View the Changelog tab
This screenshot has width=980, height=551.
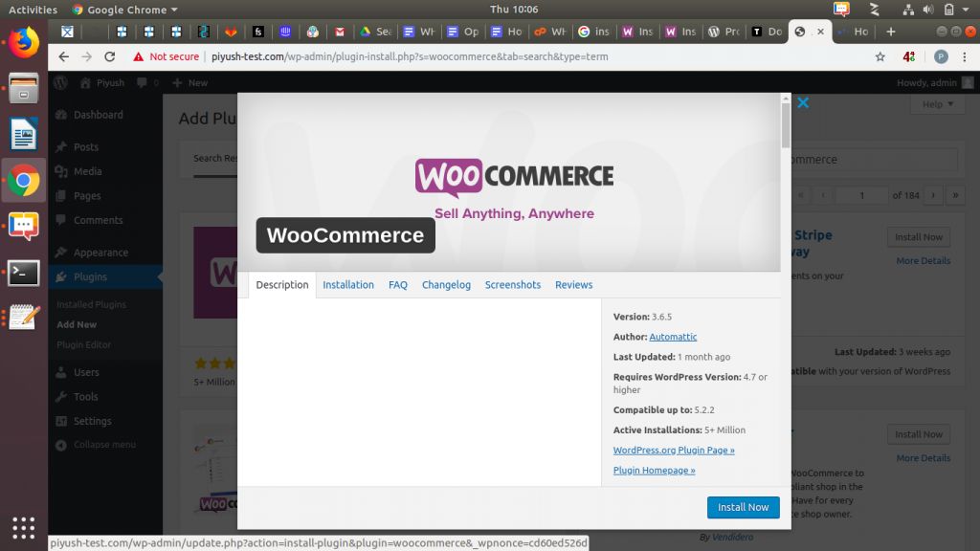[x=446, y=285]
